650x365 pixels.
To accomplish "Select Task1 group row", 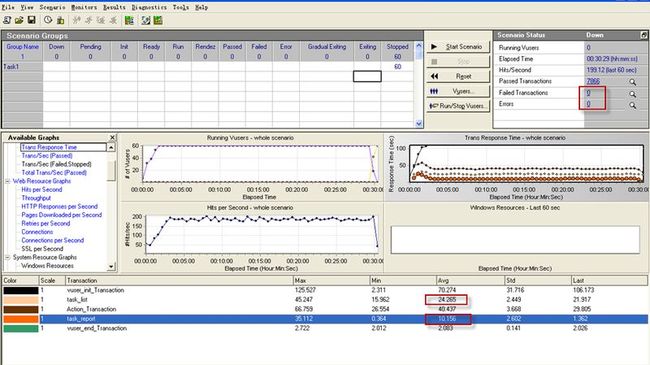I will pos(207,67).
